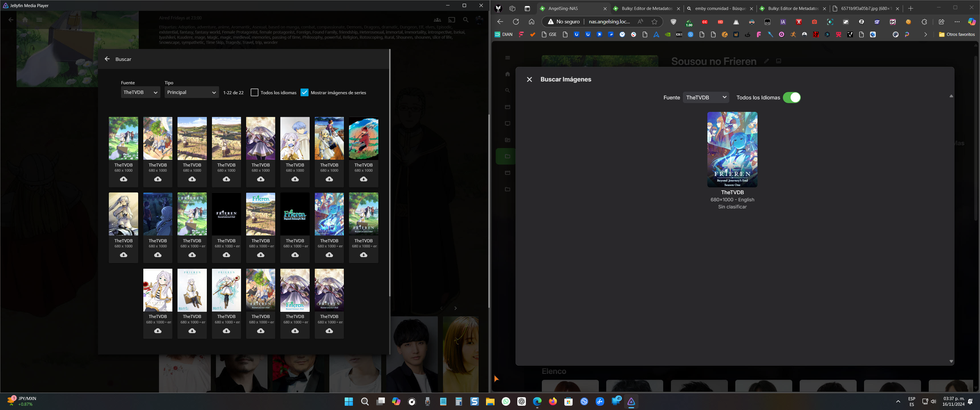This screenshot has width=980, height=410.
Task: Open Firefox from the Windows taskbar
Action: pos(553,401)
